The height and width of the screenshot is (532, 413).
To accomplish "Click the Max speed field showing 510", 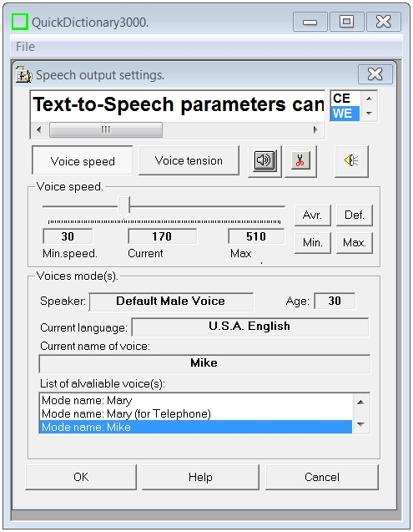I will click(256, 236).
